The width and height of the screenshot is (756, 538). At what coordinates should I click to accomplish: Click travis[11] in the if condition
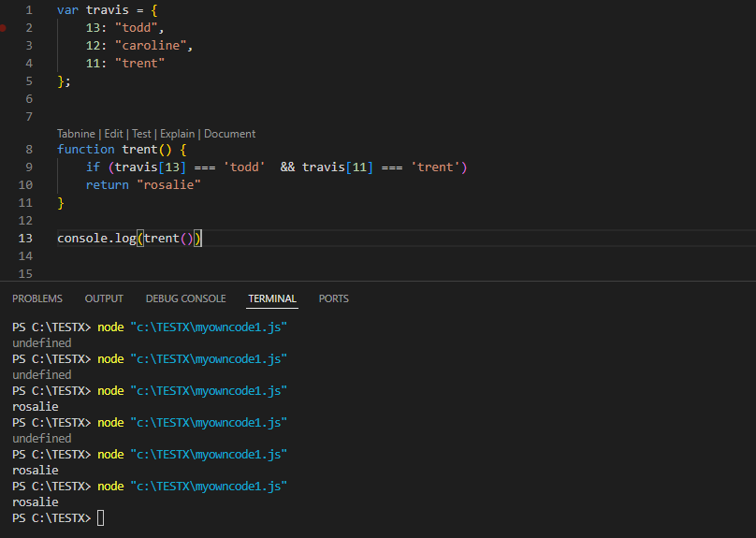point(338,167)
